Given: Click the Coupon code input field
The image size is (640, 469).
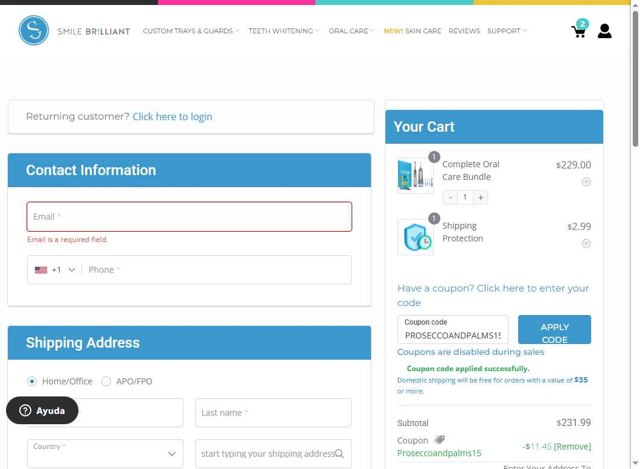Looking at the screenshot, I should pyautogui.click(x=453, y=329).
